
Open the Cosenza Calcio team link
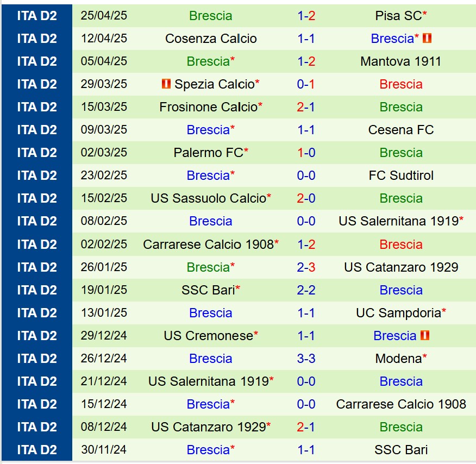click(x=211, y=39)
